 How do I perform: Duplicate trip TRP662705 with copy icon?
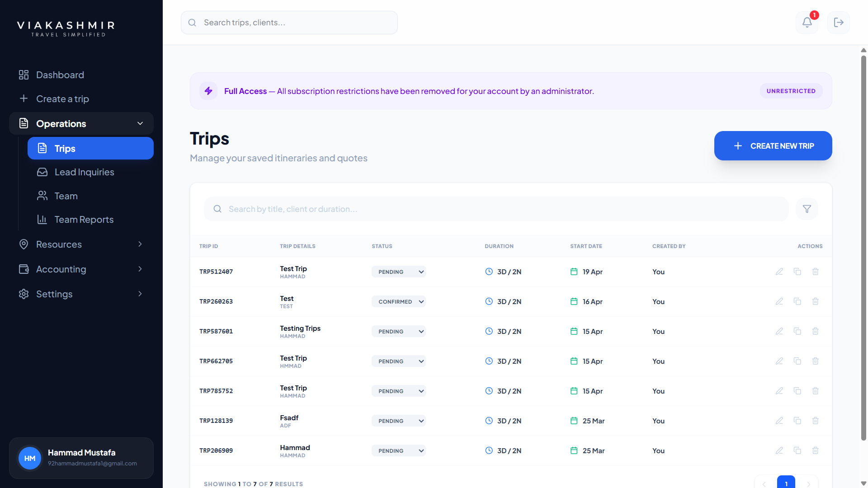click(x=797, y=361)
